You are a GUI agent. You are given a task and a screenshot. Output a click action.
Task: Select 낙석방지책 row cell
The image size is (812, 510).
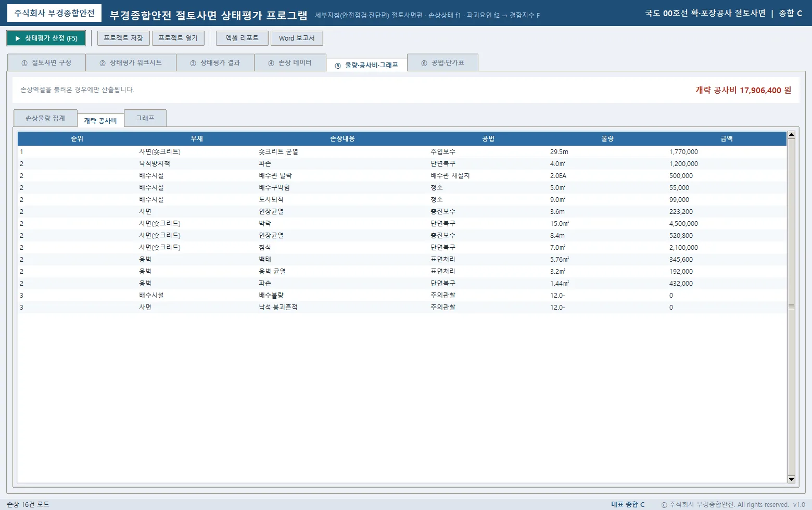click(155, 163)
